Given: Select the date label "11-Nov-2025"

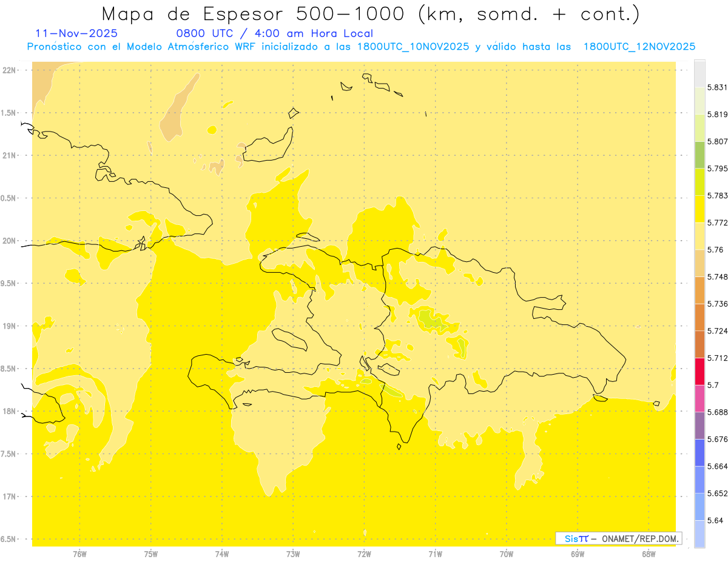Looking at the screenshot, I should click(x=76, y=33).
